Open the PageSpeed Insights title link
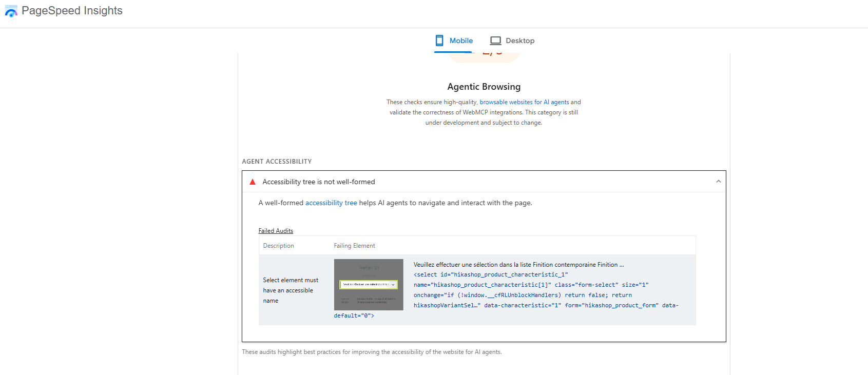The height and width of the screenshot is (375, 868). [72, 11]
